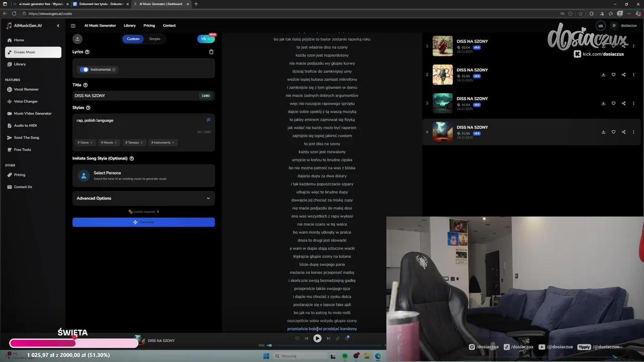Open more options for track number 2
644x362 pixels.
(633, 74)
